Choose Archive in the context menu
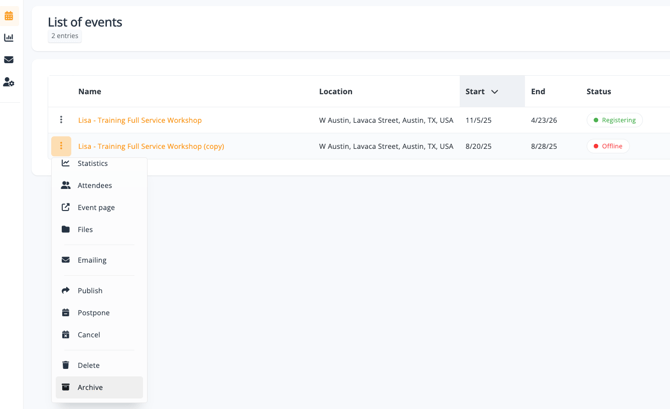This screenshot has width=670, height=409. pos(90,387)
